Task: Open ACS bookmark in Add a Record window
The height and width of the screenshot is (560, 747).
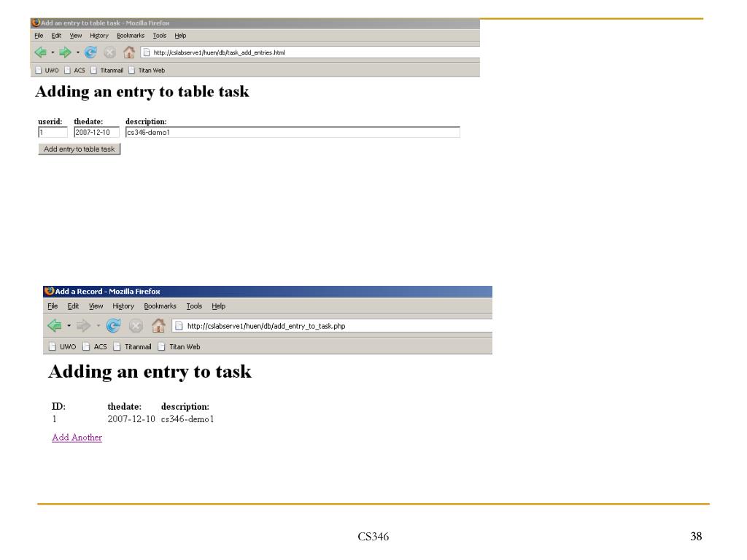Action: [95, 346]
